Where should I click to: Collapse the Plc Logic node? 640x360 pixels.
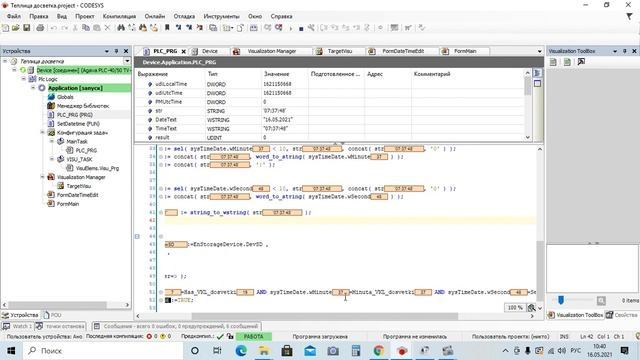pos(24,79)
